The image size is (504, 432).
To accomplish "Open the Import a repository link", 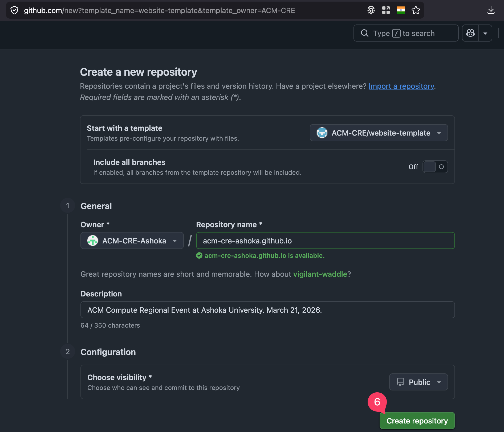I will (x=401, y=86).
